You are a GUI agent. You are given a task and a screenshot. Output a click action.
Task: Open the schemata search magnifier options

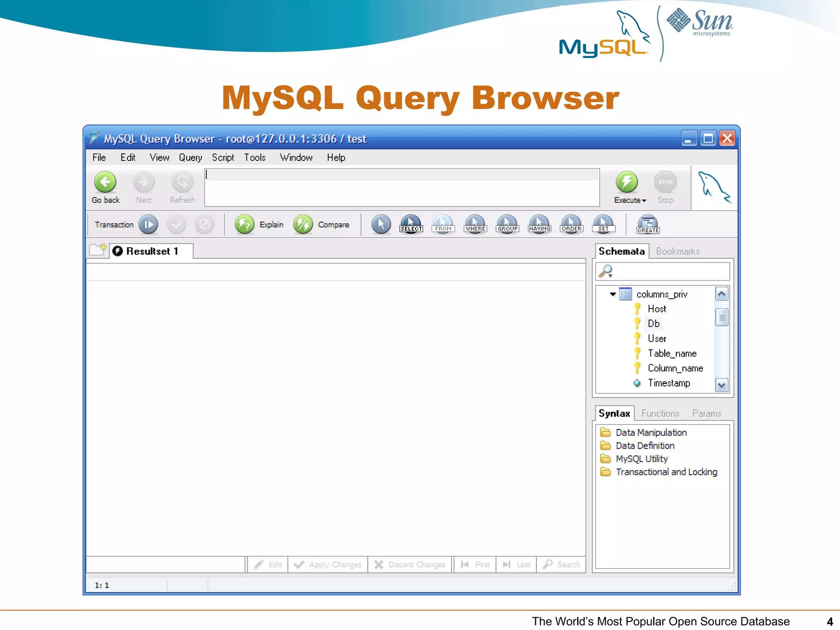click(x=606, y=272)
